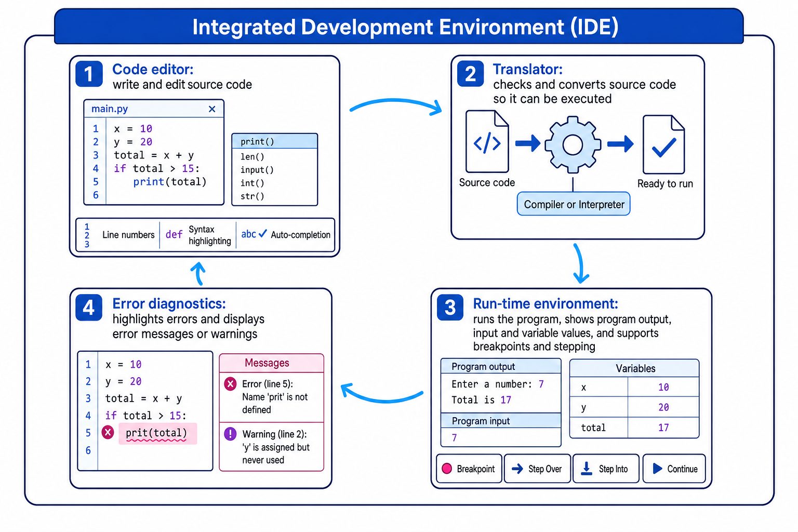The width and height of the screenshot is (798, 532).
Task: Click the Variables table header
Action: (635, 368)
